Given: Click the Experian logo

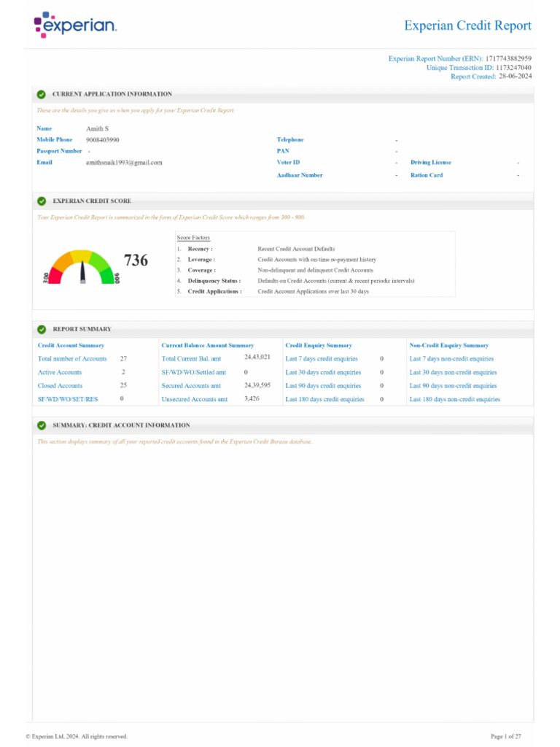Looking at the screenshot, I should point(75,25).
